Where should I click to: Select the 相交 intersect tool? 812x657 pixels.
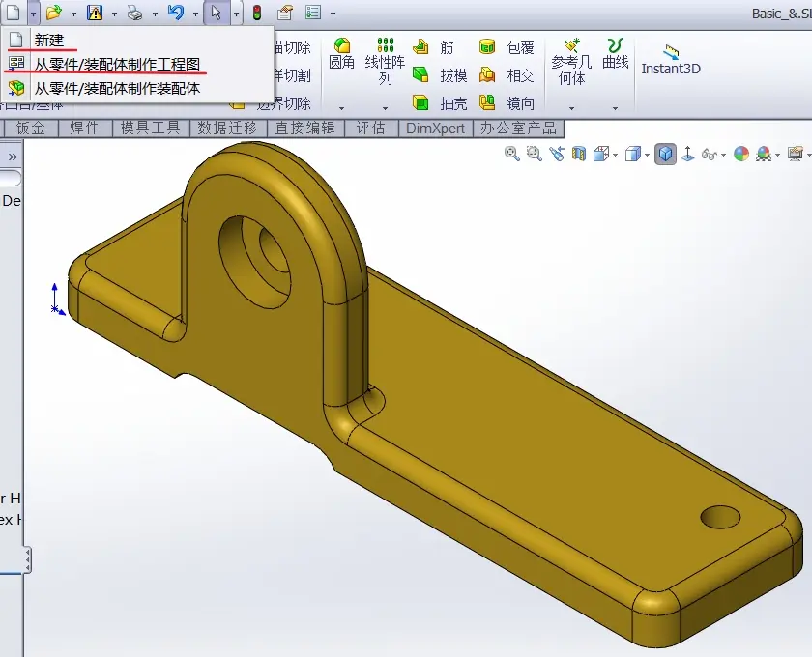507,75
